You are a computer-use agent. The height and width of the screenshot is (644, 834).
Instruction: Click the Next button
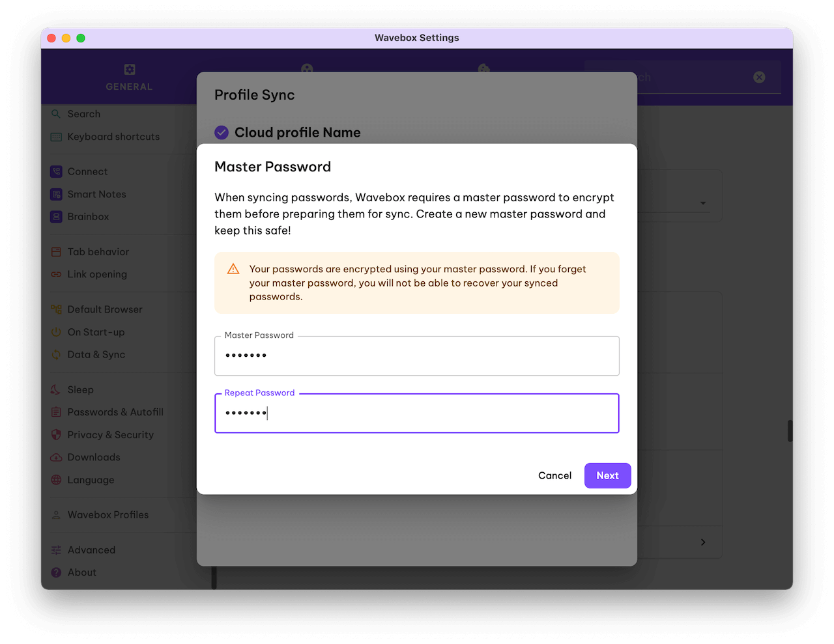coord(607,475)
